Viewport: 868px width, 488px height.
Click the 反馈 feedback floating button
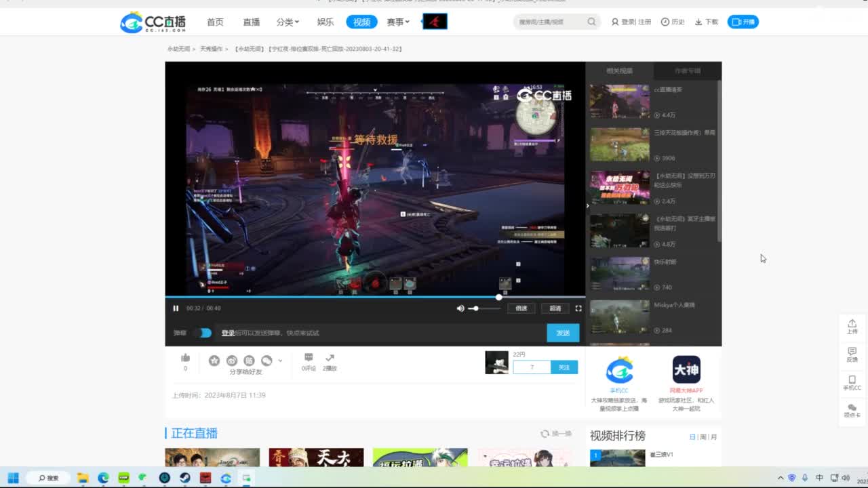click(x=852, y=355)
